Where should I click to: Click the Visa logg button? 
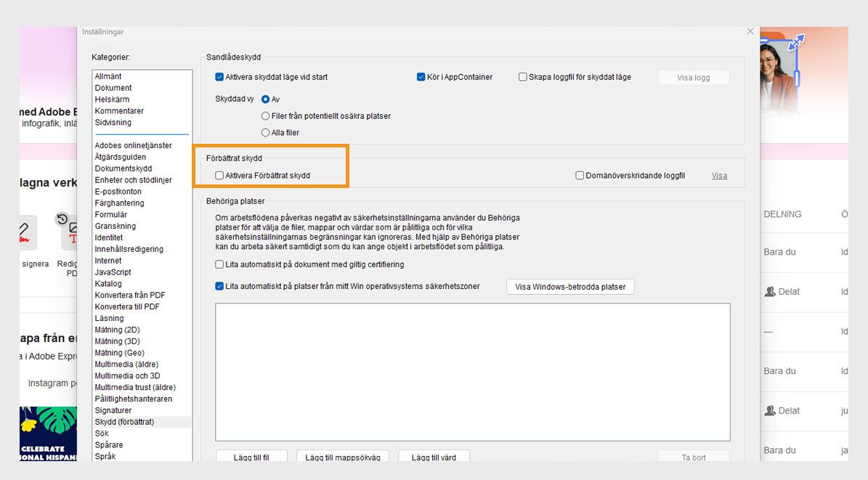point(694,78)
